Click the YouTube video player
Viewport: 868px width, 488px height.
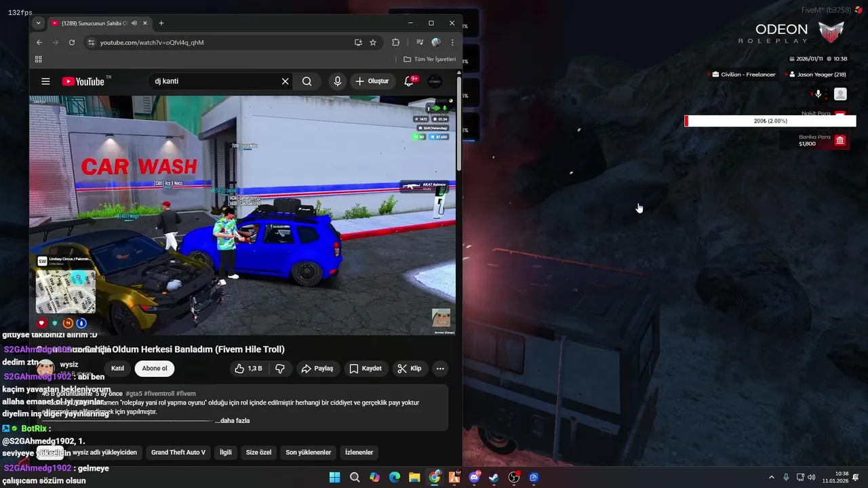243,216
